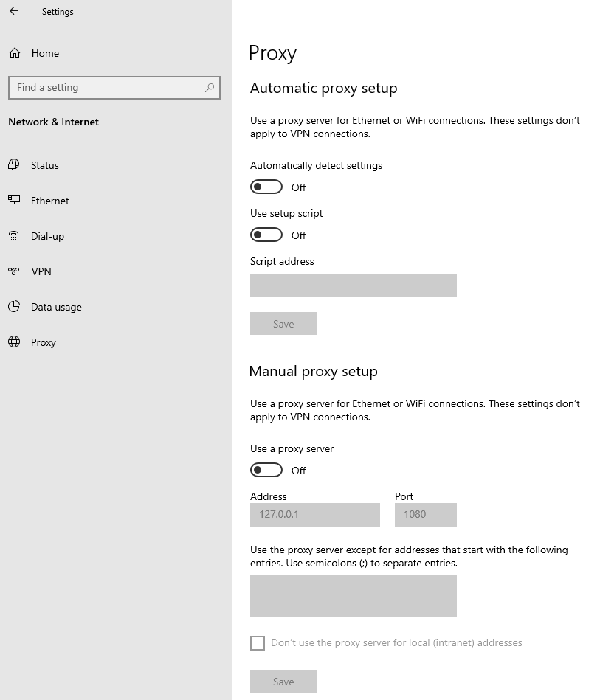Click Save under Script address
The width and height of the screenshot is (600, 700).
coord(283,324)
